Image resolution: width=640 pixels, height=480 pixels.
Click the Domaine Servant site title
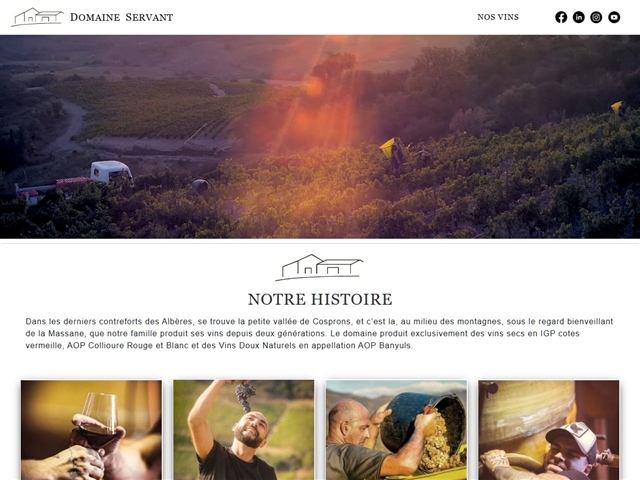(x=122, y=18)
